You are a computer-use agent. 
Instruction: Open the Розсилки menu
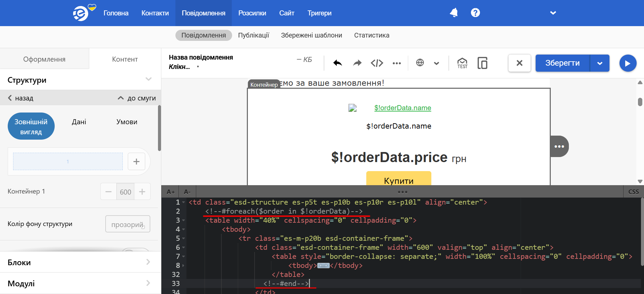coord(252,13)
